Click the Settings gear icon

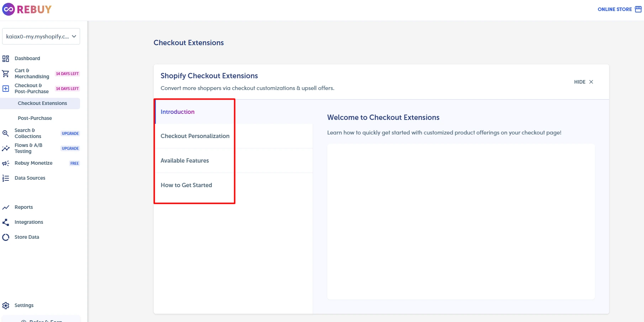[6, 306]
